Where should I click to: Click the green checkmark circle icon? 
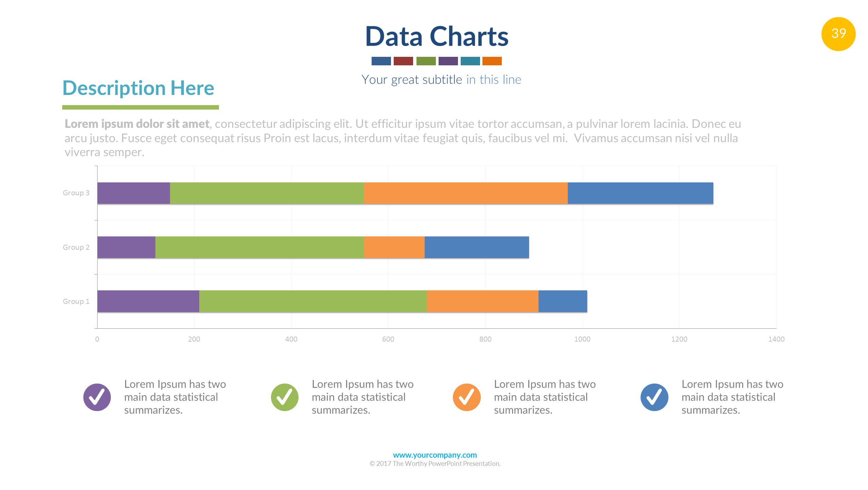pyautogui.click(x=285, y=397)
